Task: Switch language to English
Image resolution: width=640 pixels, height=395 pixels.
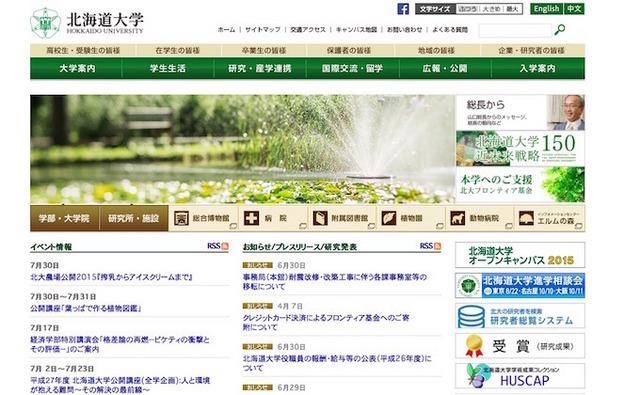Action: click(547, 9)
